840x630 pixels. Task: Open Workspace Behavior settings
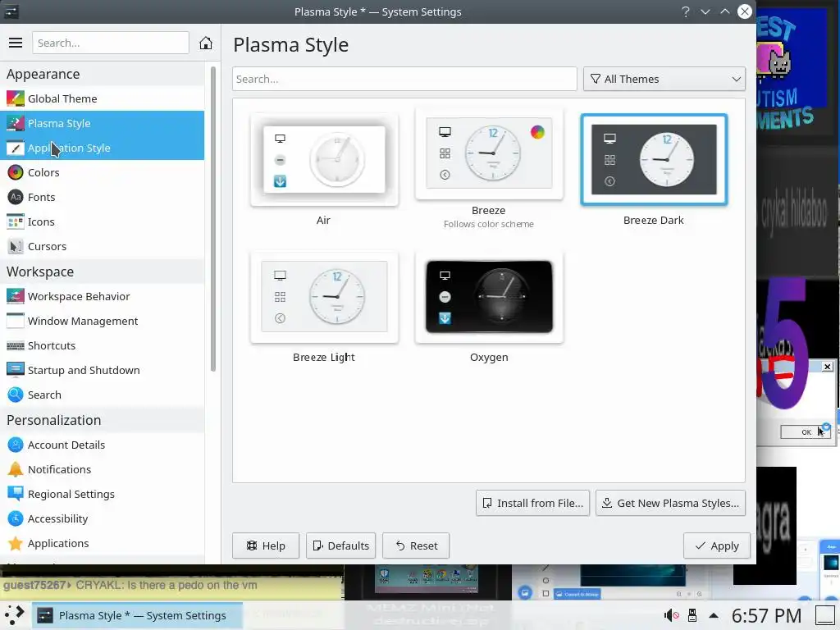pos(102,296)
